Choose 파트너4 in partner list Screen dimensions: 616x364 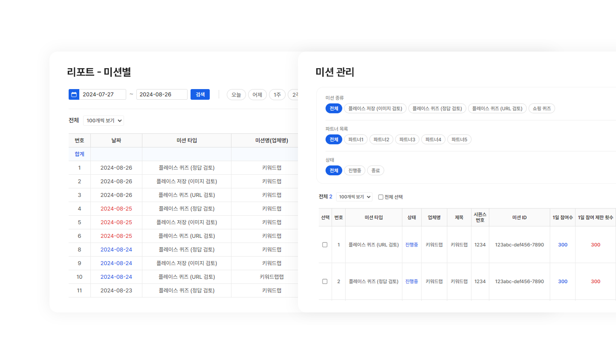(x=433, y=139)
